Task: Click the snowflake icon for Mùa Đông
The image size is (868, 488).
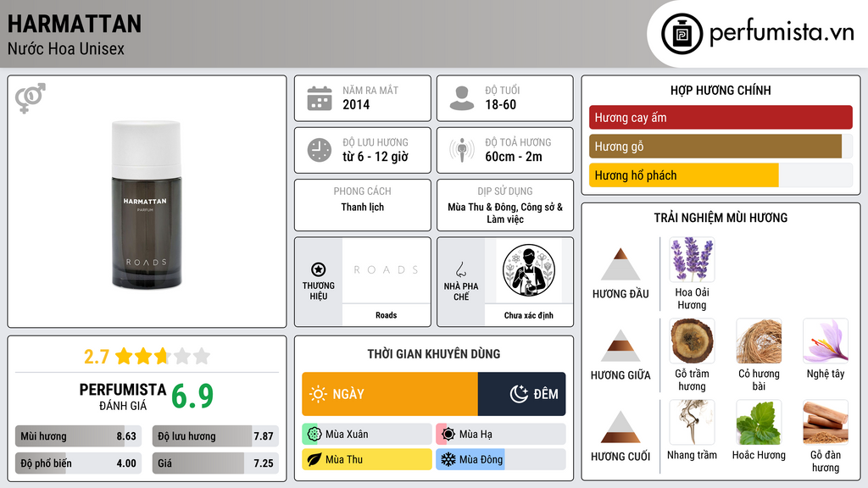Action: coord(448,459)
